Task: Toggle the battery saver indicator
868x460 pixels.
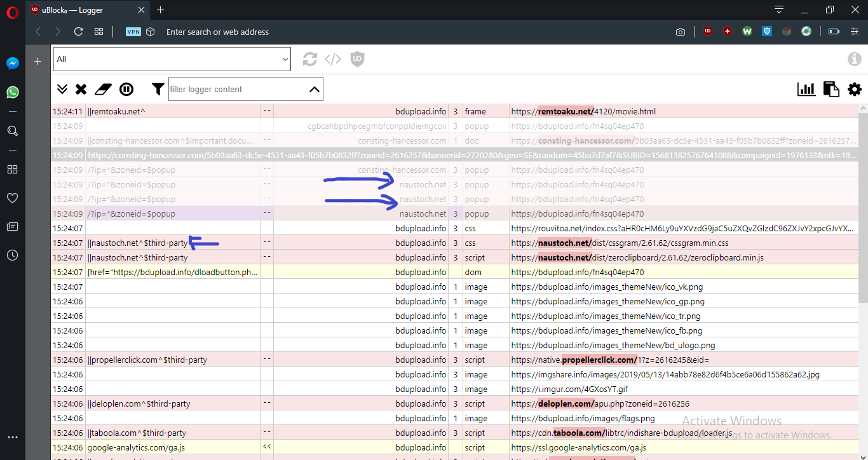Action: click(x=833, y=30)
